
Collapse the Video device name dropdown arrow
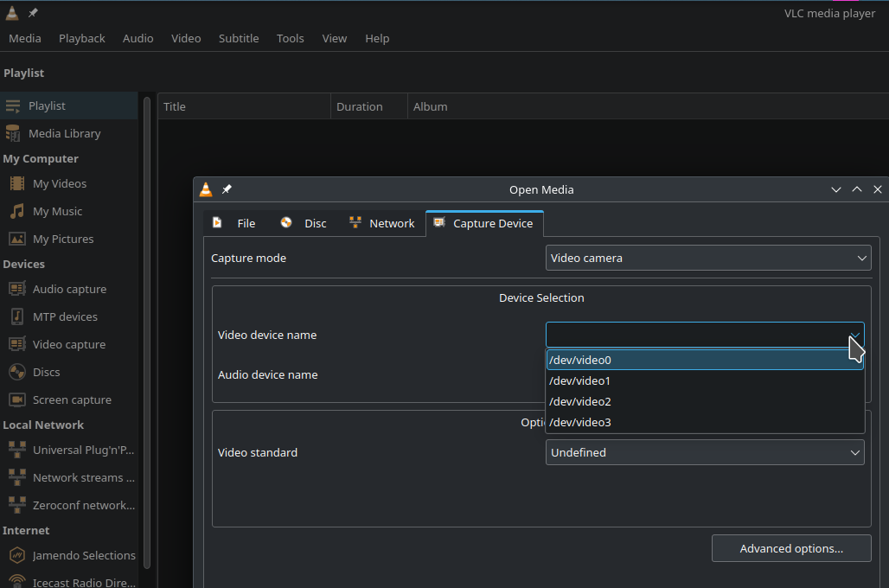coord(855,335)
